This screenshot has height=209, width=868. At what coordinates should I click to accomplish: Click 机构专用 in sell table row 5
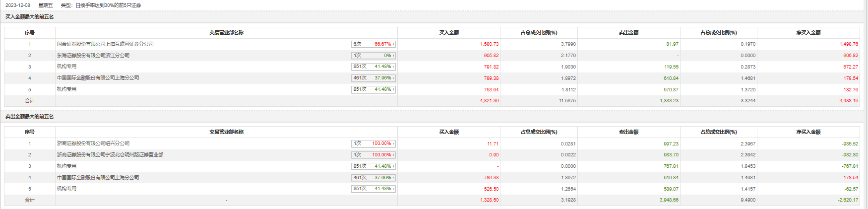66,189
